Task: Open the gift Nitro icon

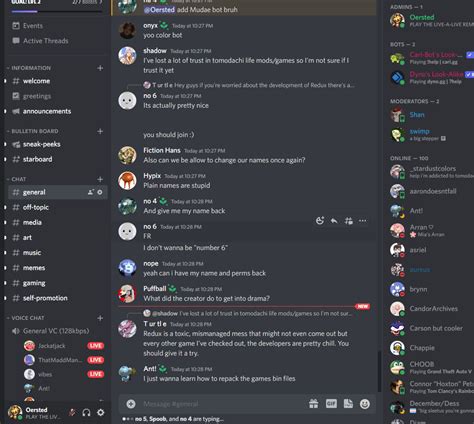Action: pos(313,404)
